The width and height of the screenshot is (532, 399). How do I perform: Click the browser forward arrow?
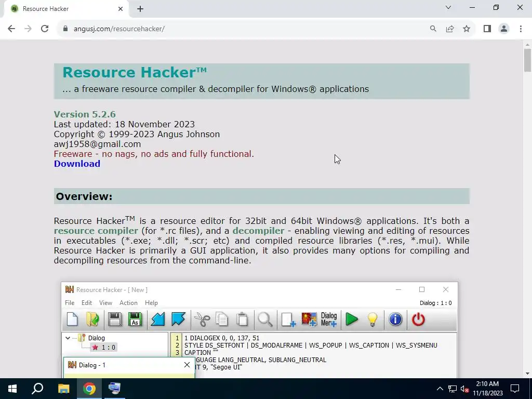click(28, 29)
